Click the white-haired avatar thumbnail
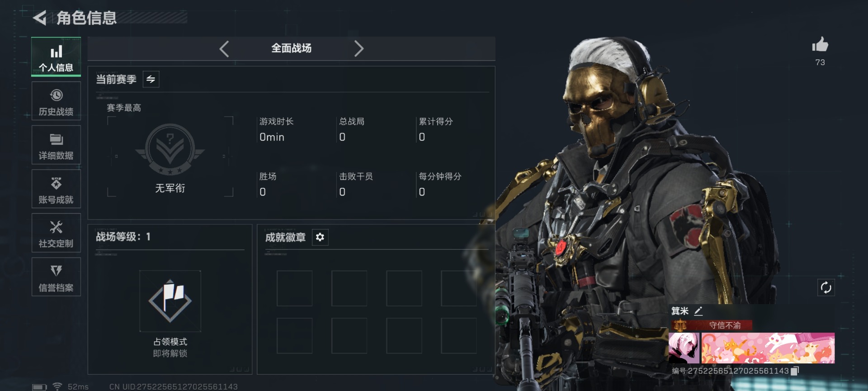 pos(684,348)
